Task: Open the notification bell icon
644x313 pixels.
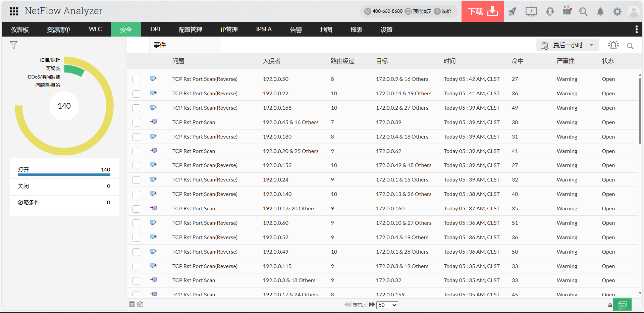Action: pos(600,12)
